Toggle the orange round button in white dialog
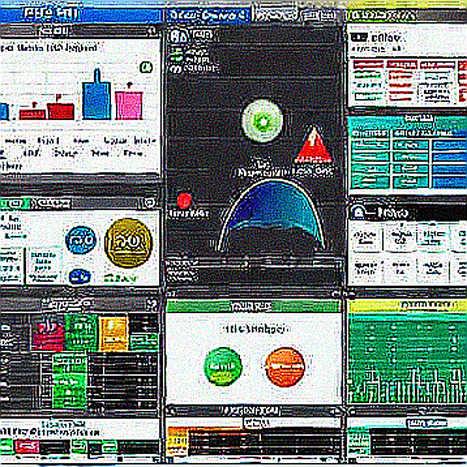 coord(285,367)
